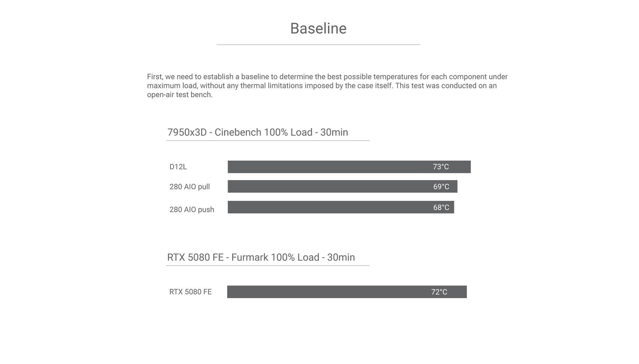This screenshot has width=639, height=364.
Task: Click the 7950x3D Cinebench section heading
Action: pyautogui.click(x=258, y=132)
